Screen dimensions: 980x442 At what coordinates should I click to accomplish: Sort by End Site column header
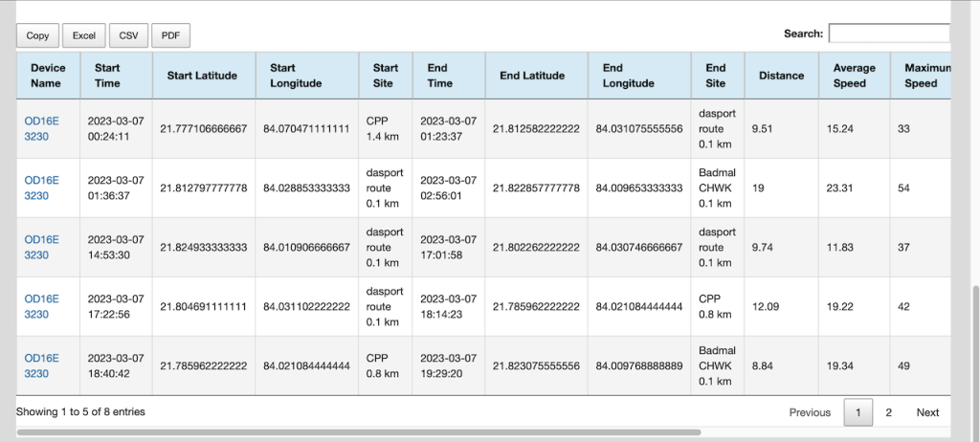pos(716,76)
